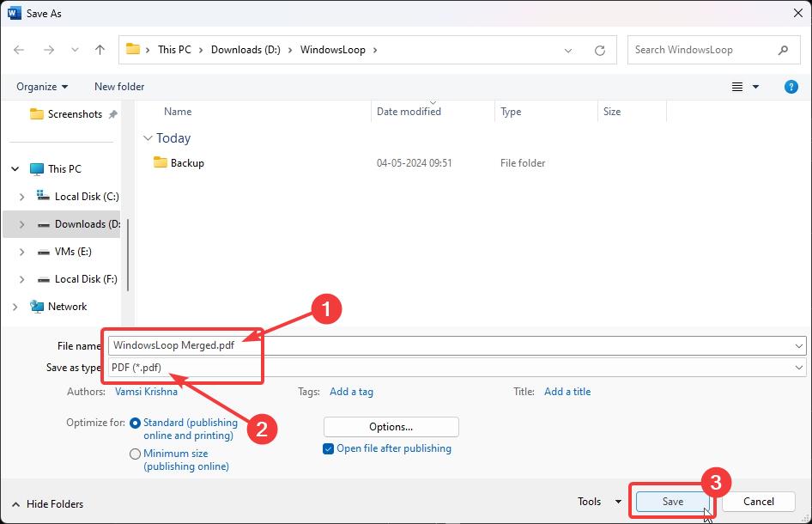The image size is (812, 524).
Task: Click the Save button
Action: [672, 502]
